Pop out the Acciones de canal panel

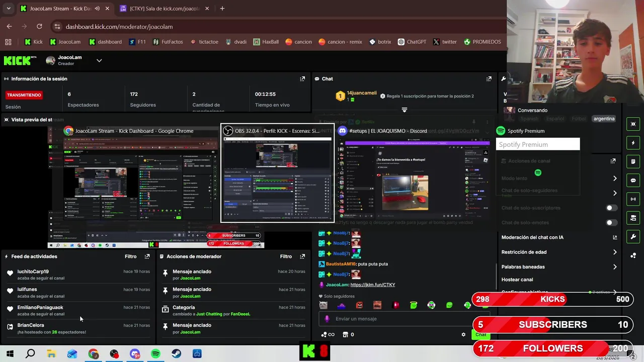(613, 161)
